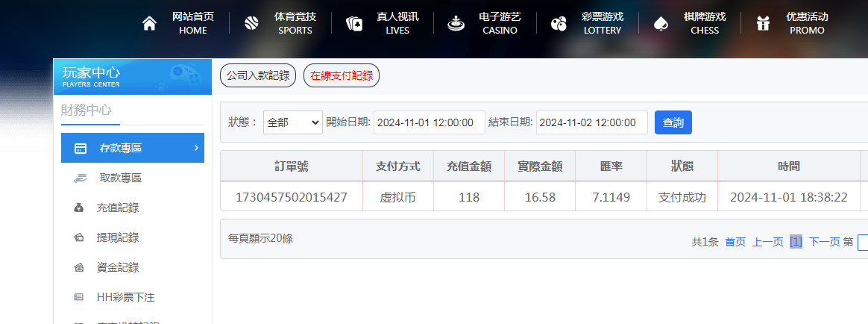Switch to the 公司入款記錄 tab
The image size is (868, 324).
coord(258,75)
